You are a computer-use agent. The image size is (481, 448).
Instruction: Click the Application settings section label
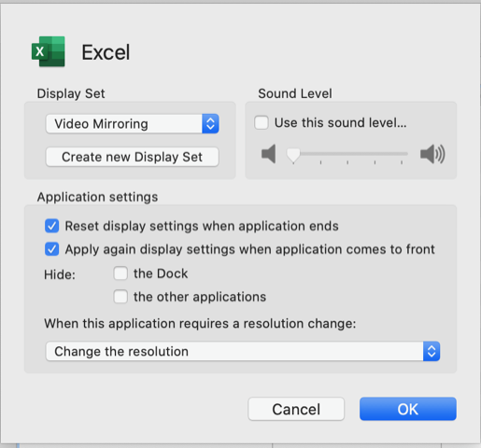pyautogui.click(x=97, y=197)
